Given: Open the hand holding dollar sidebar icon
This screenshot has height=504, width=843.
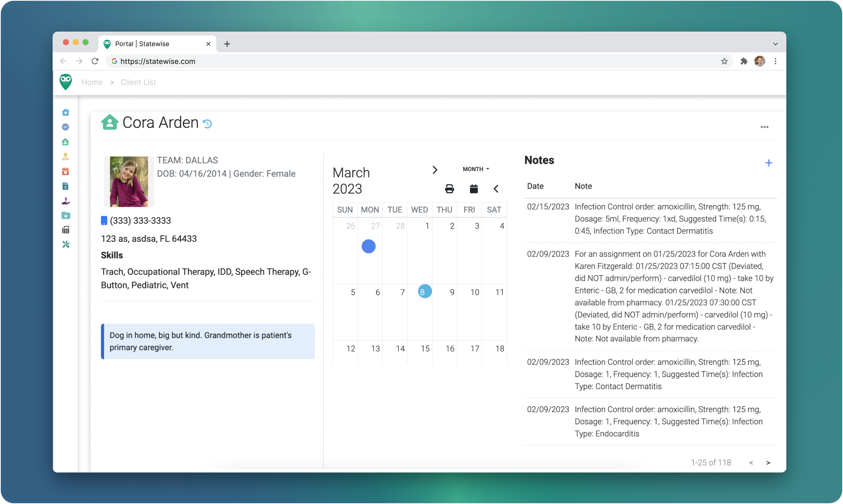Looking at the screenshot, I should click(x=66, y=201).
